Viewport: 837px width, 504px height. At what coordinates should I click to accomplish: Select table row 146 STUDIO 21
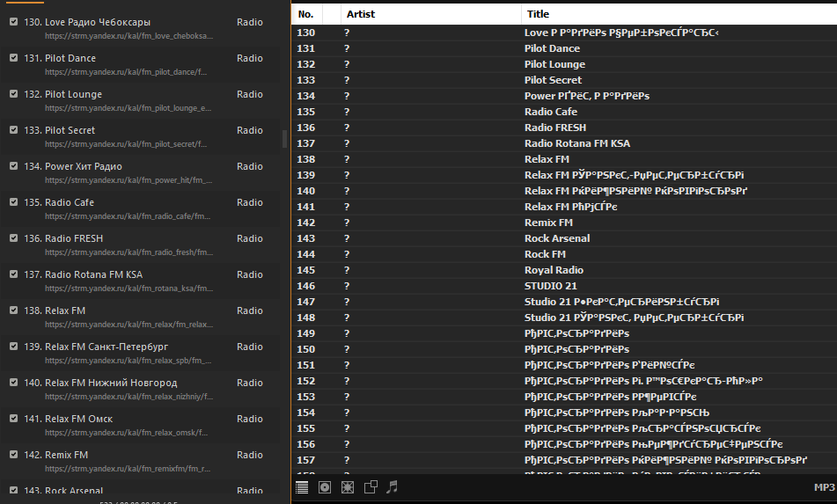coord(564,286)
